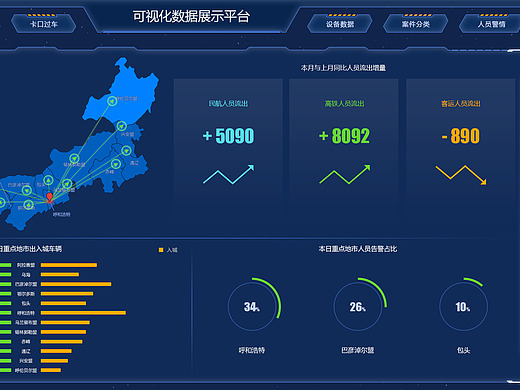Select the 赤峰 map marker
520x390 pixels.
click(116, 164)
